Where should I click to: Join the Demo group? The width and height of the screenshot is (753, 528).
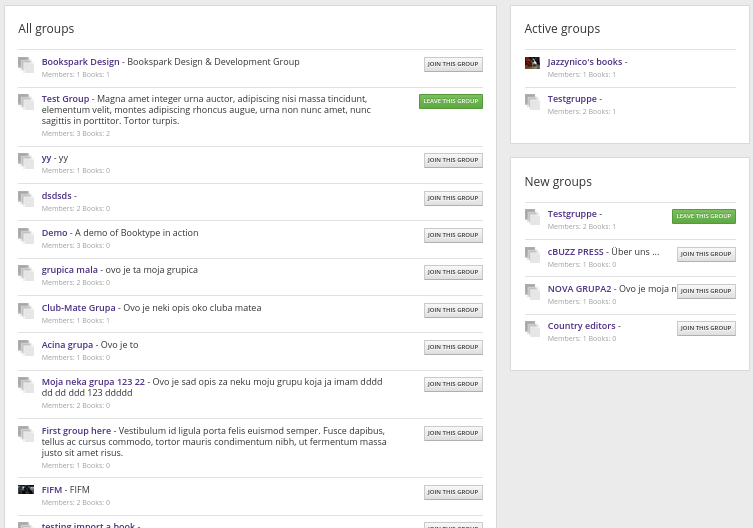coord(453,235)
